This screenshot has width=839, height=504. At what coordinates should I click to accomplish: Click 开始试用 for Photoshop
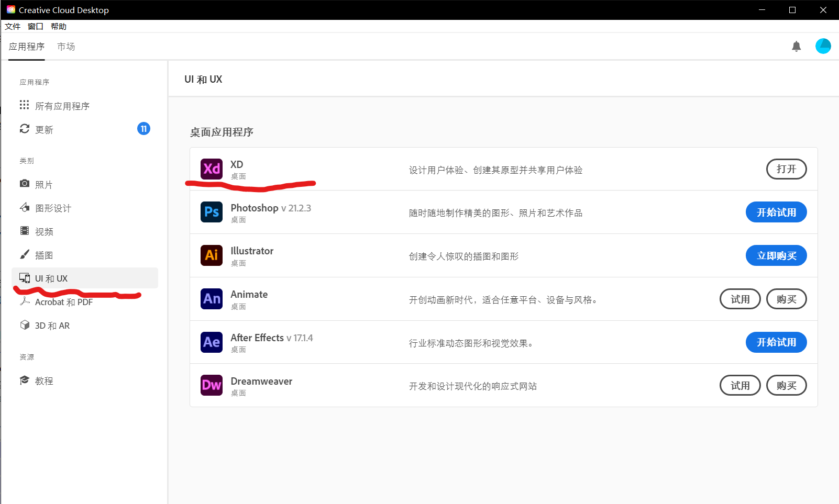pyautogui.click(x=776, y=212)
